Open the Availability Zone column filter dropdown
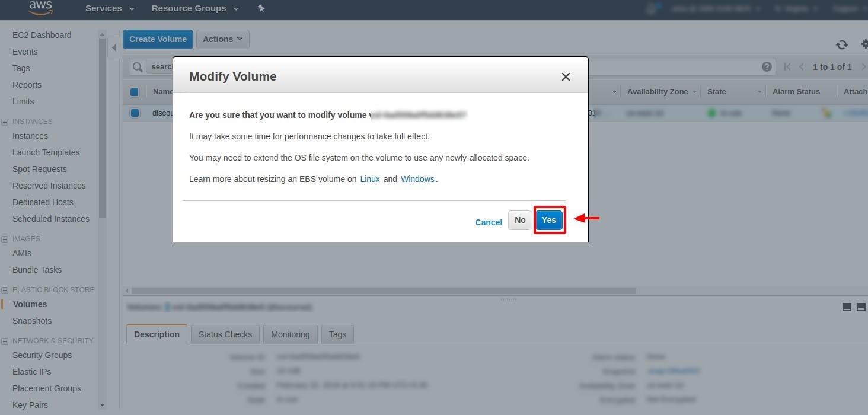This screenshot has height=415, width=868. pyautogui.click(x=695, y=92)
